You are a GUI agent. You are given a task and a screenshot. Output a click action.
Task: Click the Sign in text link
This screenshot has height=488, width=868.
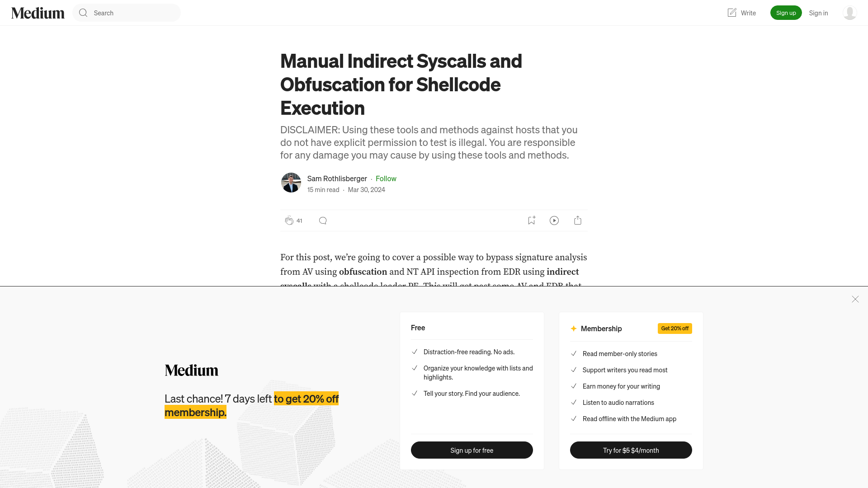pyautogui.click(x=819, y=13)
